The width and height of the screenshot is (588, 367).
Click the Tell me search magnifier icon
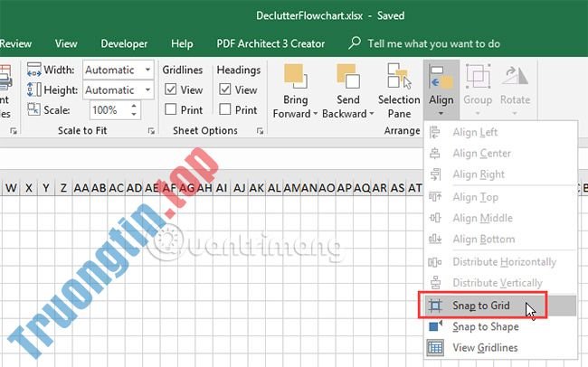[355, 43]
